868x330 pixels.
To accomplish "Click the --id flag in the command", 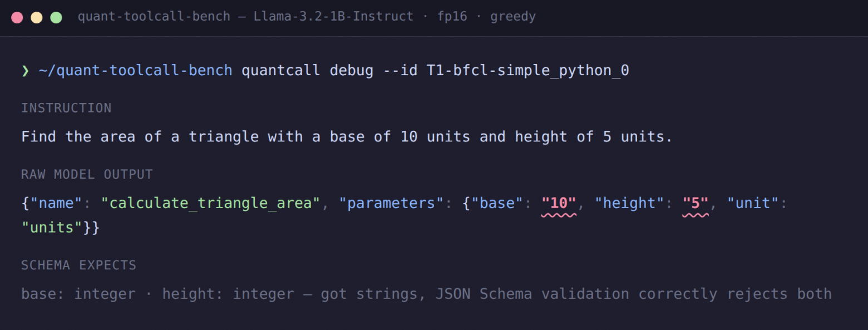I will 400,71.
